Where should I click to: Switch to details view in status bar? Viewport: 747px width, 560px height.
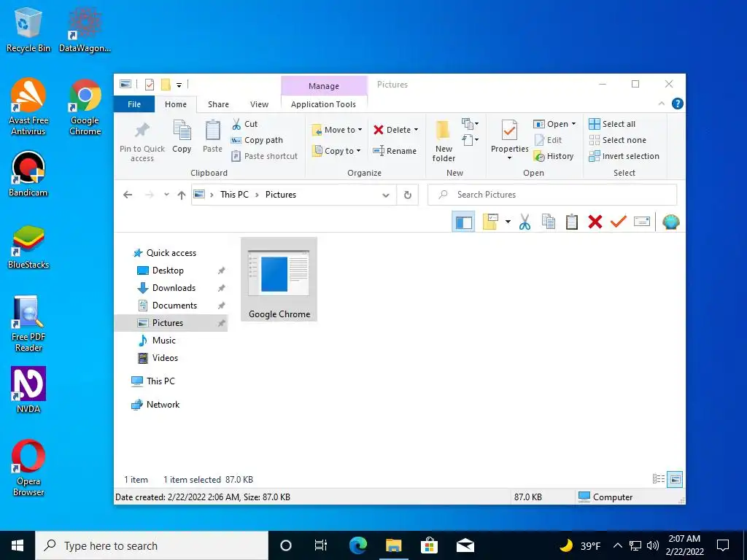pyautogui.click(x=659, y=479)
